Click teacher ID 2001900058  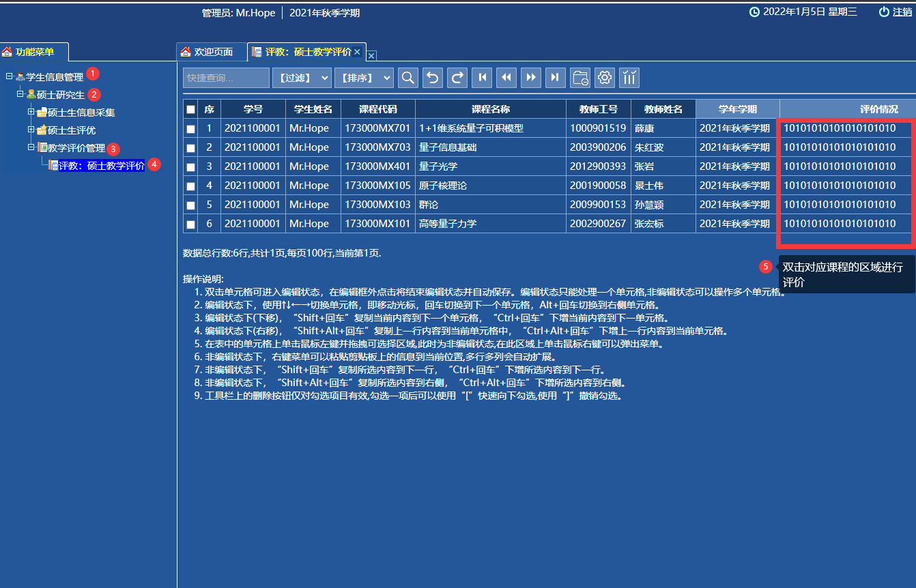(x=598, y=186)
